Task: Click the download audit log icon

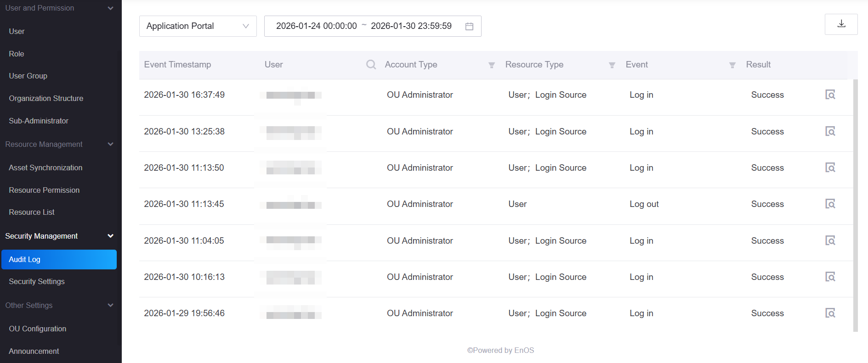Action: (x=841, y=24)
